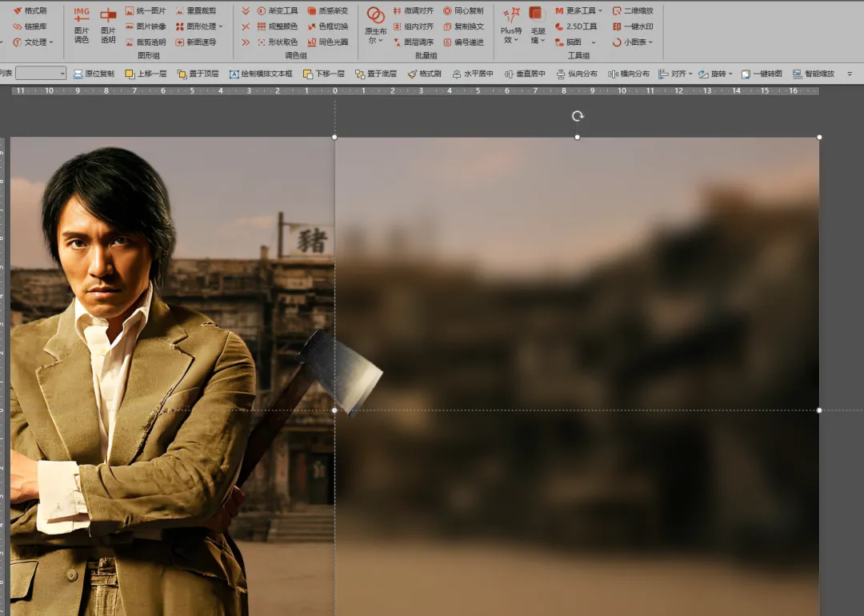The image size is (864, 616).
Task: Click the 图片映像 command
Action: coord(146,26)
